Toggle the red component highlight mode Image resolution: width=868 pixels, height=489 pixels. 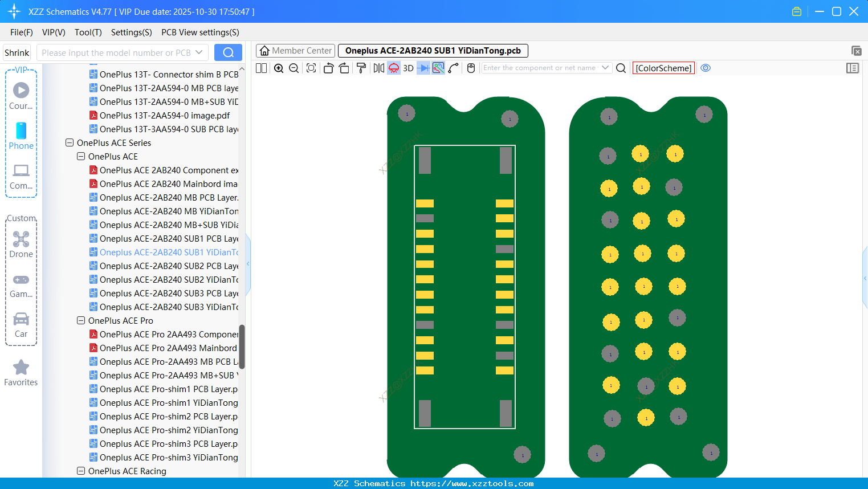(393, 68)
